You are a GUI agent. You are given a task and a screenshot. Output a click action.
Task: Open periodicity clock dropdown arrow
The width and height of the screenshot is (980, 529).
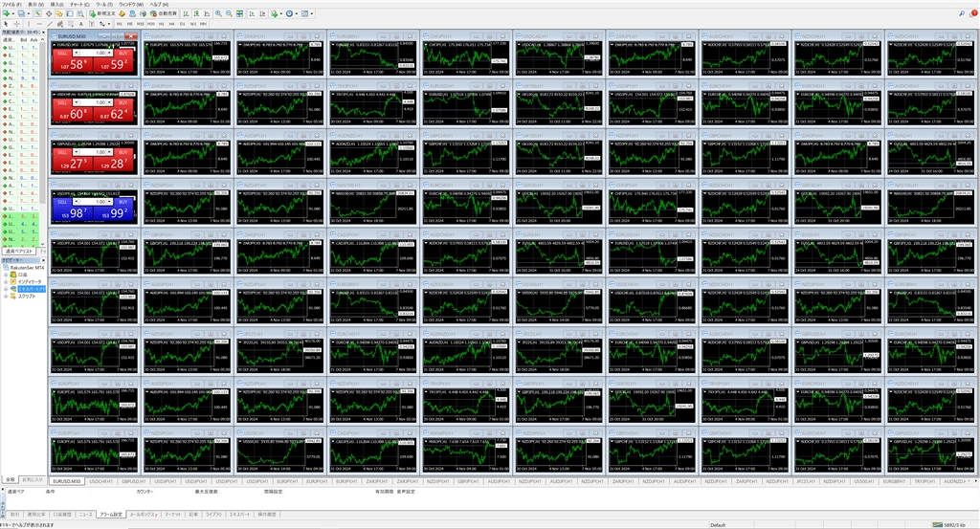pyautogui.click(x=297, y=13)
